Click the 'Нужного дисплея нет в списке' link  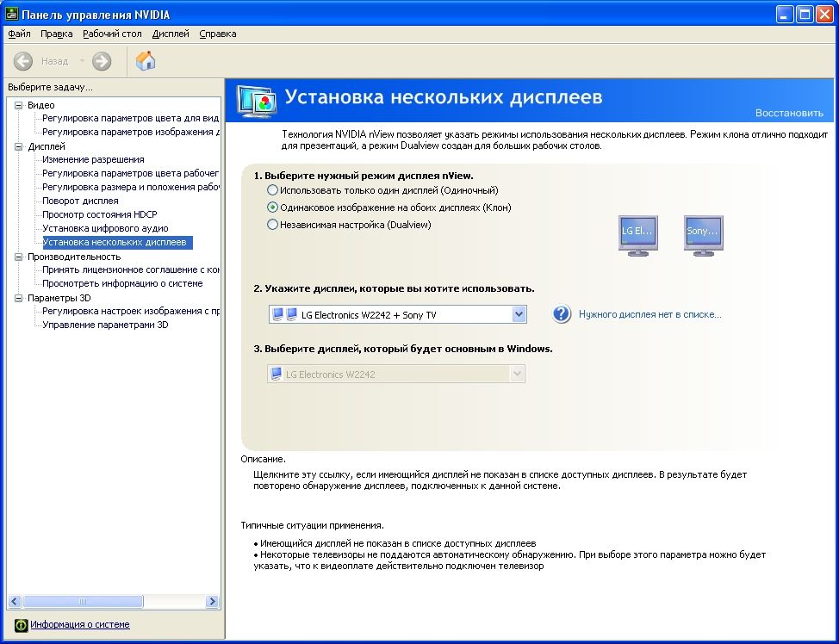(649, 315)
